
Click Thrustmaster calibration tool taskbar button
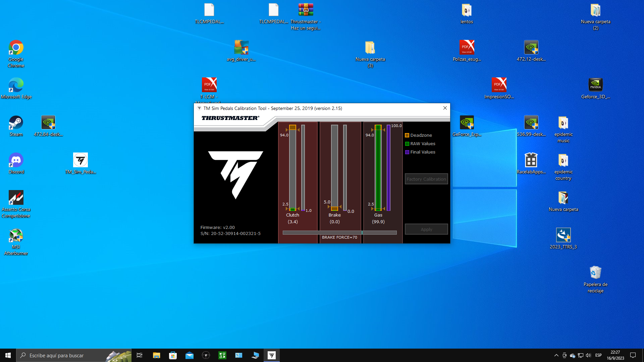(272, 355)
